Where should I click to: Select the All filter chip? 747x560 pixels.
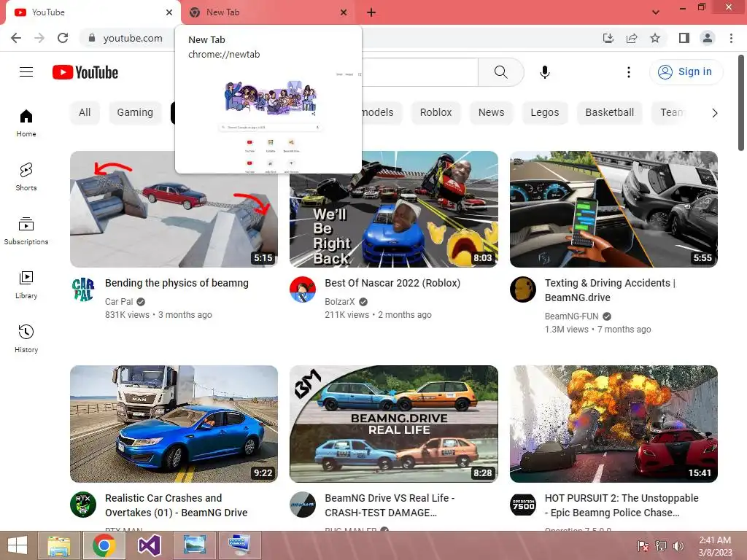(85, 113)
